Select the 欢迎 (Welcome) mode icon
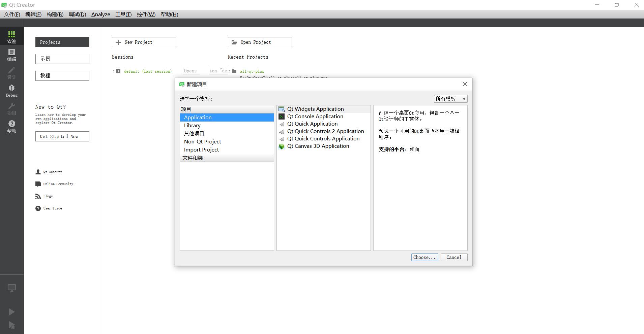 (11, 36)
